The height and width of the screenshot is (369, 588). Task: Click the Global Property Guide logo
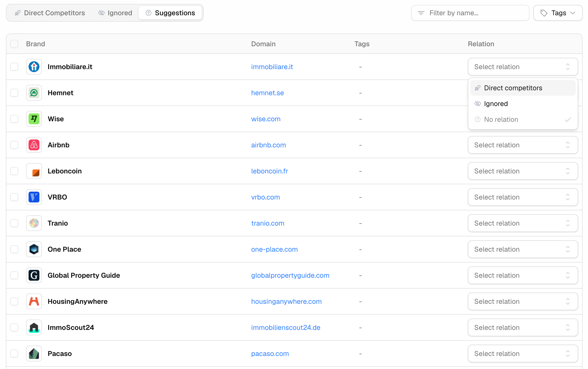(34, 275)
